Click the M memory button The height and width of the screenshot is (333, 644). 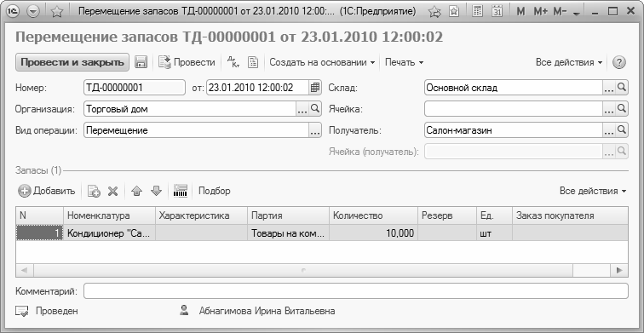520,11
